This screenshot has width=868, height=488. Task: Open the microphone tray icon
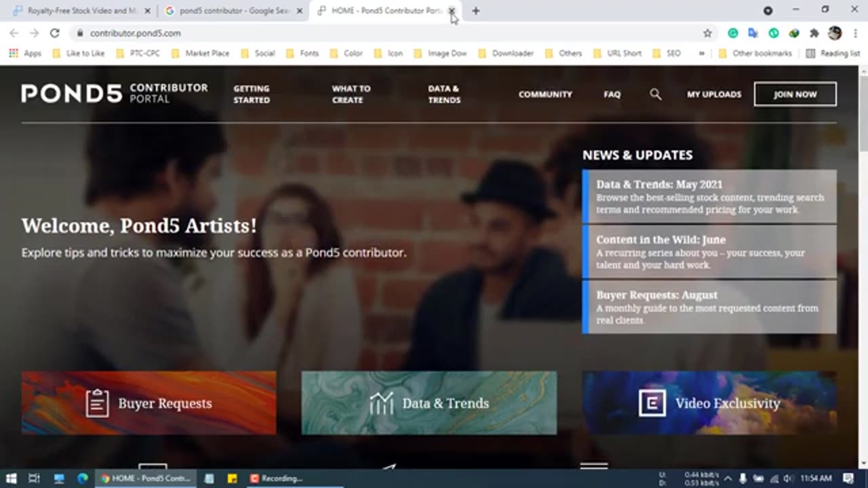(744, 479)
